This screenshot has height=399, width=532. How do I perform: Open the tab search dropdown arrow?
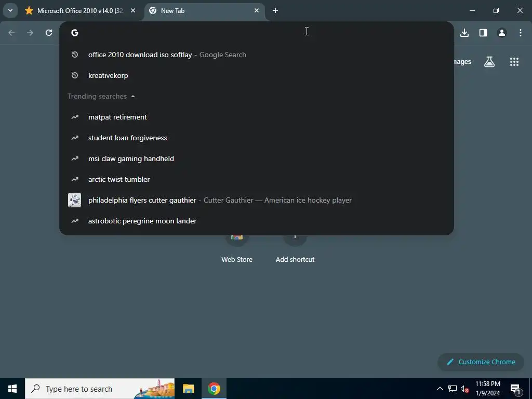[10, 10]
